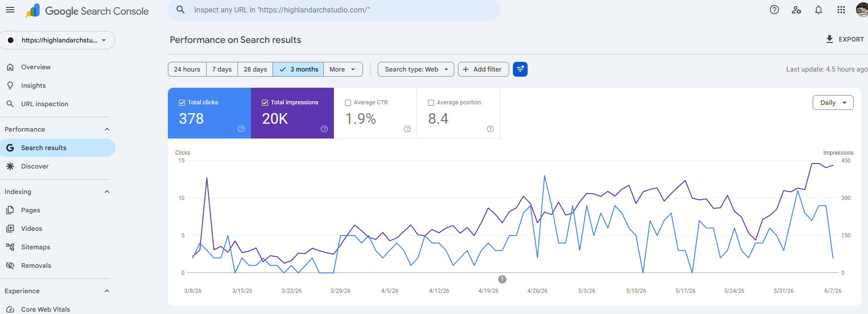Enable the Average CTR checkbox
Image resolution: width=868 pixels, height=314 pixels.
[348, 103]
